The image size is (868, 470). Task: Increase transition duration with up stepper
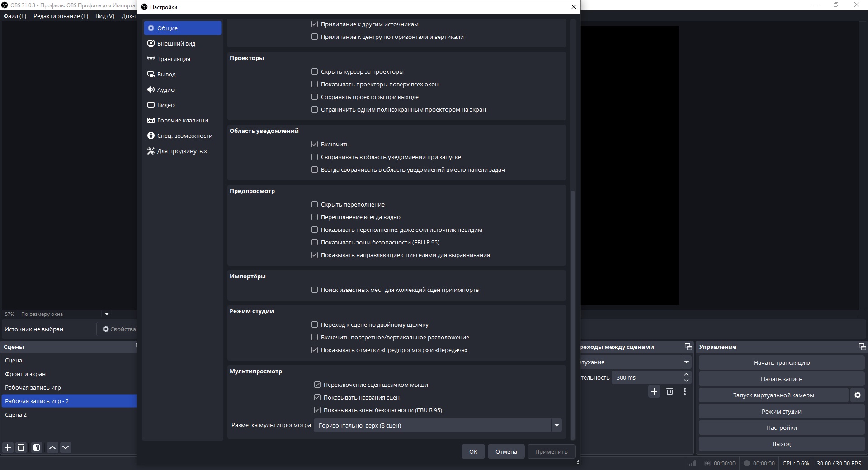[686, 374]
